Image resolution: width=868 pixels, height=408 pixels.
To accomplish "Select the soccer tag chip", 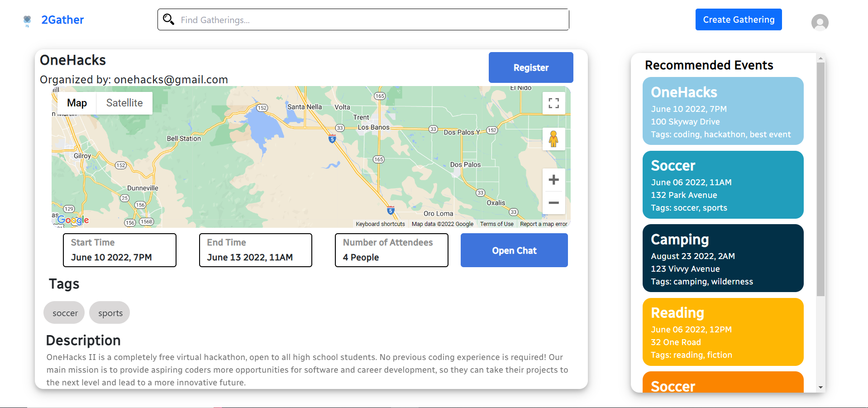I will [x=64, y=313].
